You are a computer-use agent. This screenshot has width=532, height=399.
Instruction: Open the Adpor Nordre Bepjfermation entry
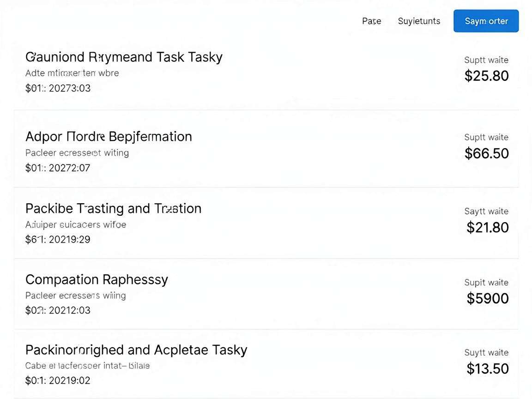109,136
